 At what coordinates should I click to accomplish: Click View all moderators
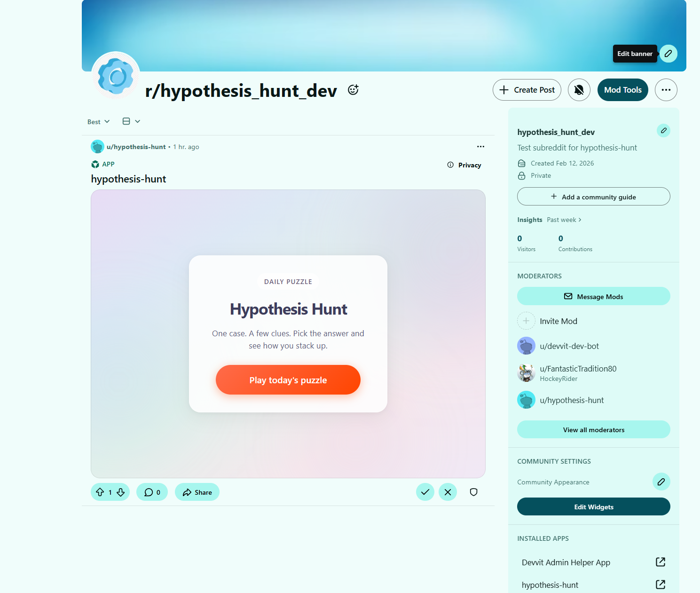click(x=593, y=429)
